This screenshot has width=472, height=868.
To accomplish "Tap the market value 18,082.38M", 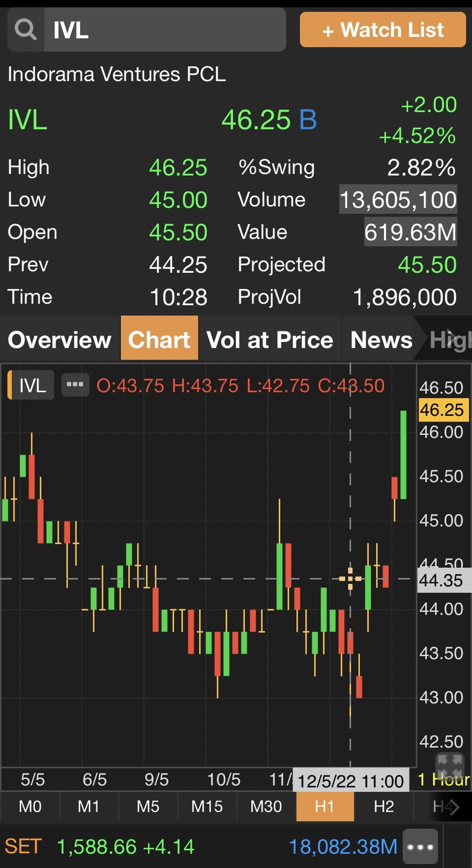I will [343, 847].
